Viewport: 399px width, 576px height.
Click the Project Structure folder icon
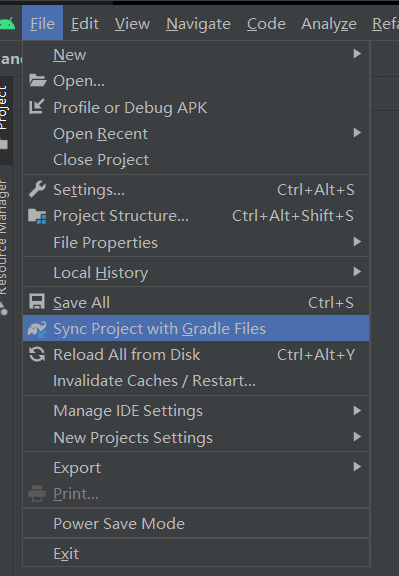[x=37, y=216]
